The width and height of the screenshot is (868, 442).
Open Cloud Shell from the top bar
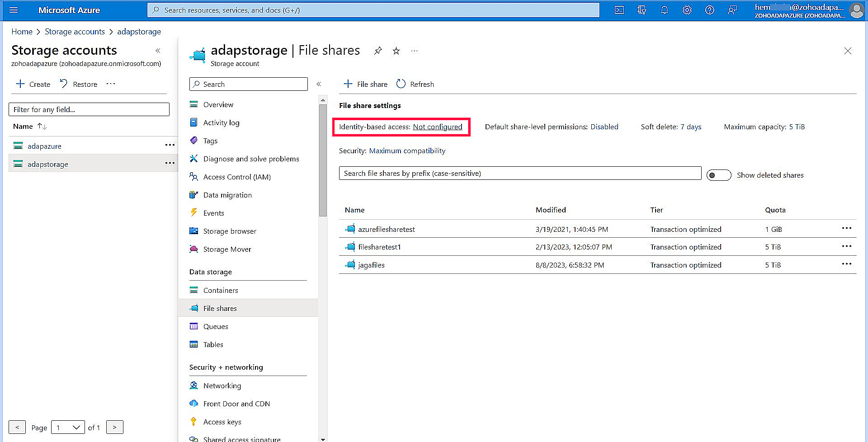coord(619,10)
